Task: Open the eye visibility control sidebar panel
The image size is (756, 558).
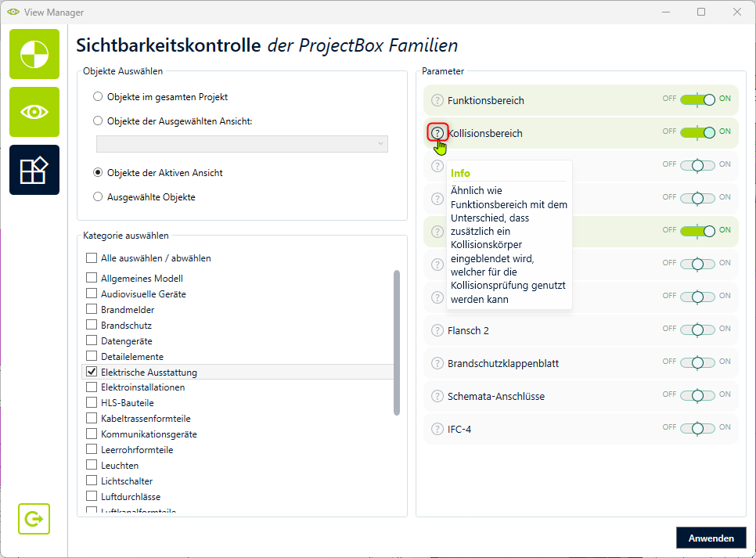Action: pyautogui.click(x=34, y=112)
